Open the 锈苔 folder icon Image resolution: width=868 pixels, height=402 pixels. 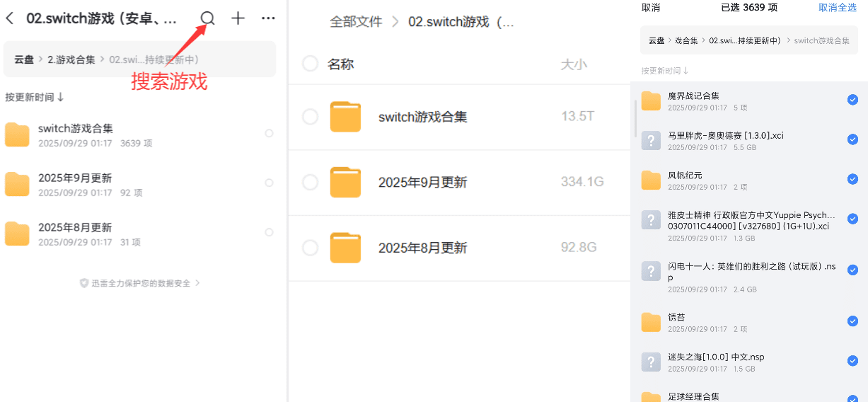(x=651, y=322)
